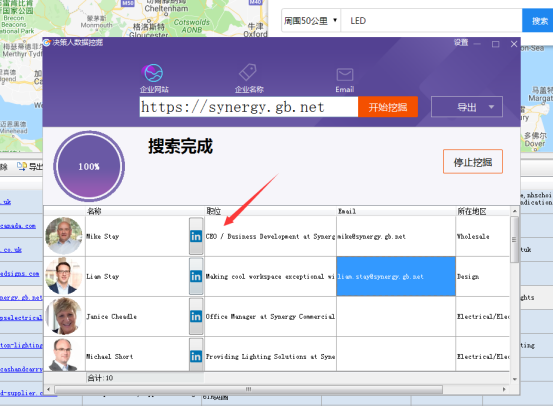Viewport: 554px width, 407px height.
Task: Select the Michael Short name cell
Action: point(137,355)
